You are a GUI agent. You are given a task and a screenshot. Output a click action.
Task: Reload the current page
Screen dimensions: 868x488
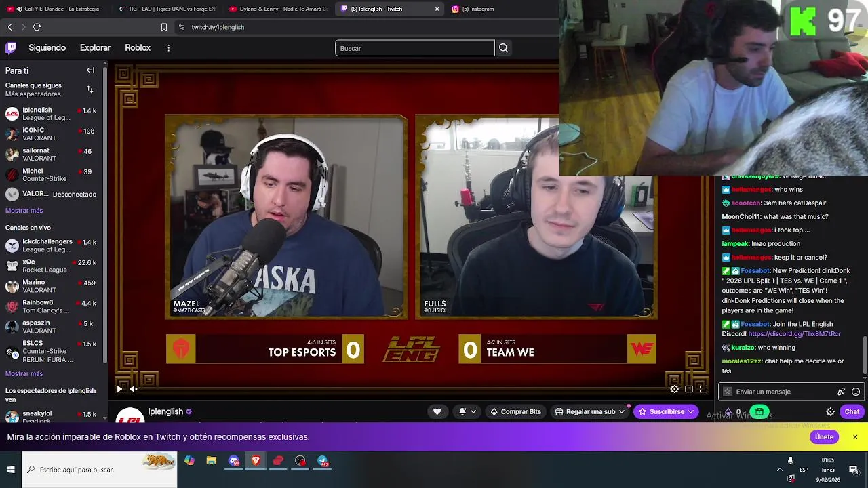pos(37,27)
